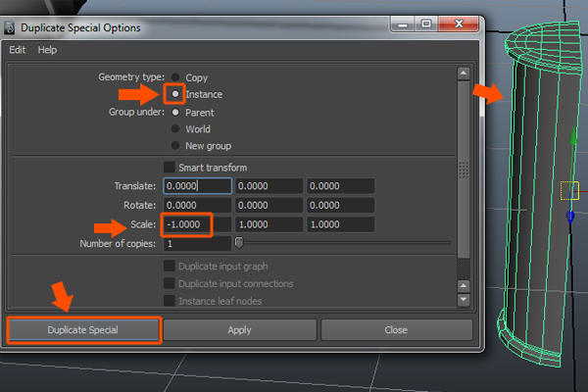Focus the Scale Y field
588x392 pixels.
(269, 224)
